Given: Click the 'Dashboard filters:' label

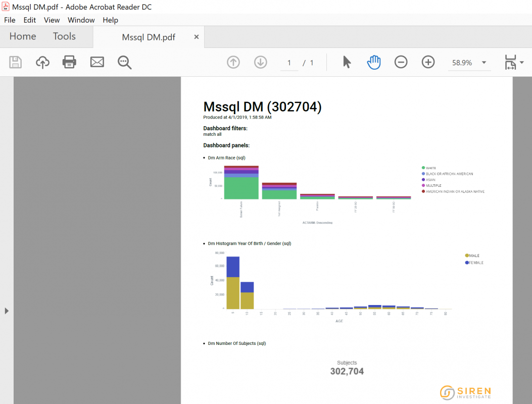Looking at the screenshot, I should 225,128.
